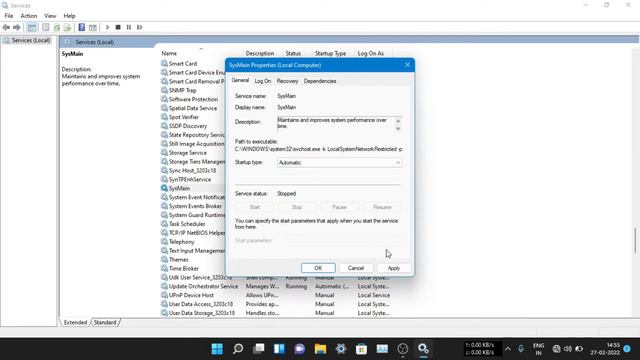Viewport: 640px width, 360px height.
Task: Switch to the Extended view tab
Action: tap(75, 322)
